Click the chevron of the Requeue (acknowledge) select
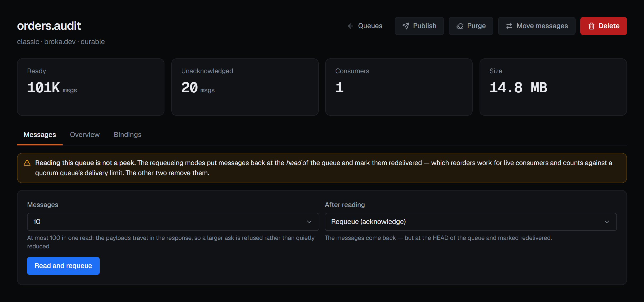 [x=607, y=222]
